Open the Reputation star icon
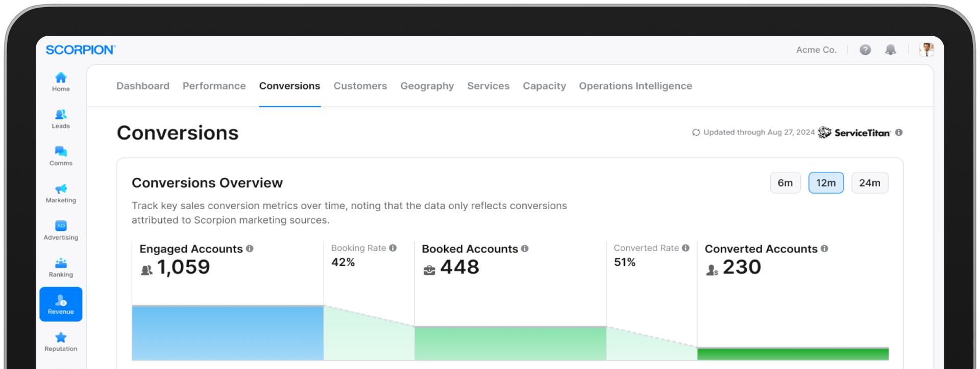 61,337
